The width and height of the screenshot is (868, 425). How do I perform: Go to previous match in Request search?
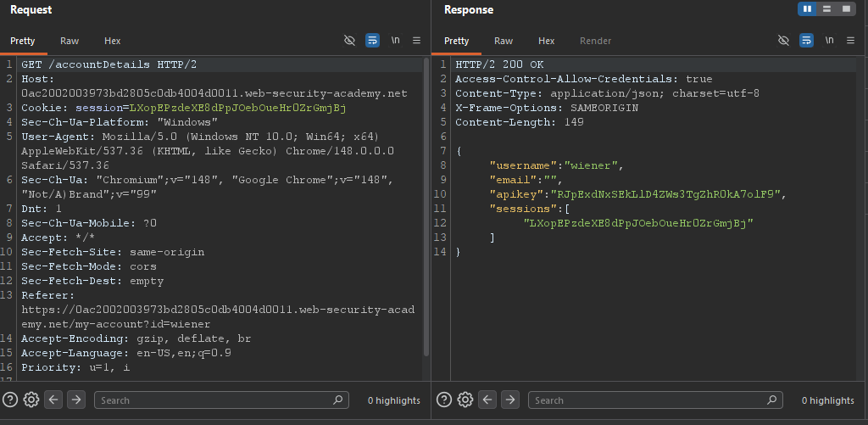point(53,400)
